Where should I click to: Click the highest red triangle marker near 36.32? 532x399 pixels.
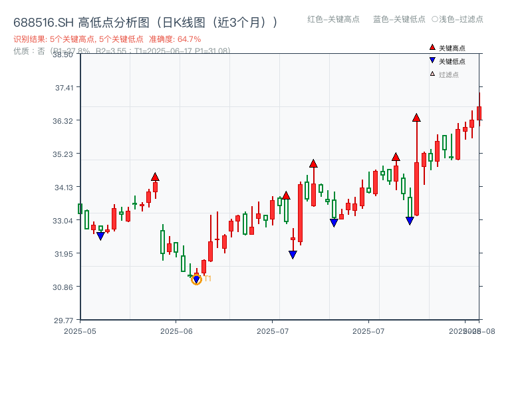tap(417, 119)
